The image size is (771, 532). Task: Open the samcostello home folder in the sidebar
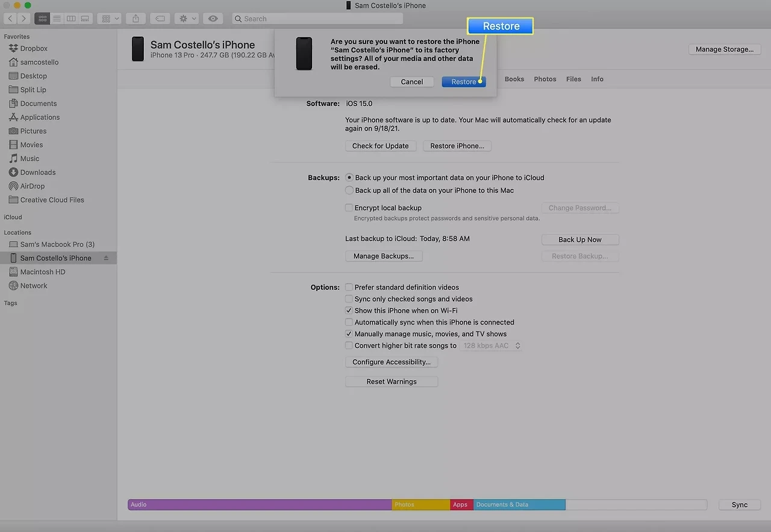[x=39, y=62]
